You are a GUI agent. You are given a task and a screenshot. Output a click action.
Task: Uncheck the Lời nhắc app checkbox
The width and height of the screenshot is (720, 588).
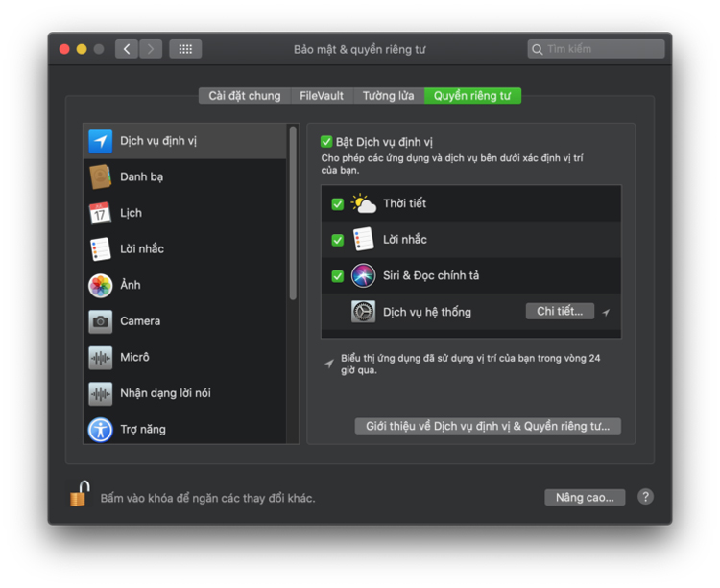(338, 240)
